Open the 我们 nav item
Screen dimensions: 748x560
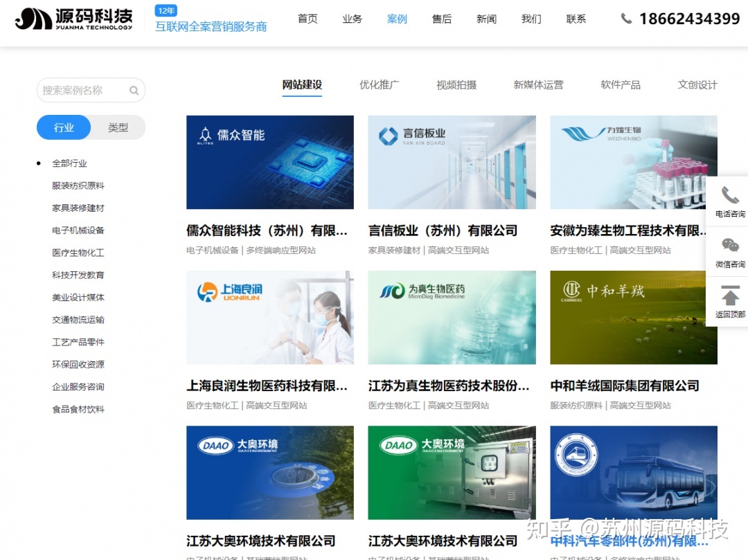click(531, 19)
